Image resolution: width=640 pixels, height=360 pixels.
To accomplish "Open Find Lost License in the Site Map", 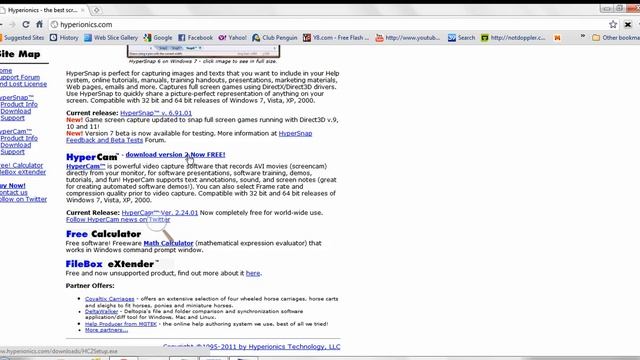I will coord(23,84).
